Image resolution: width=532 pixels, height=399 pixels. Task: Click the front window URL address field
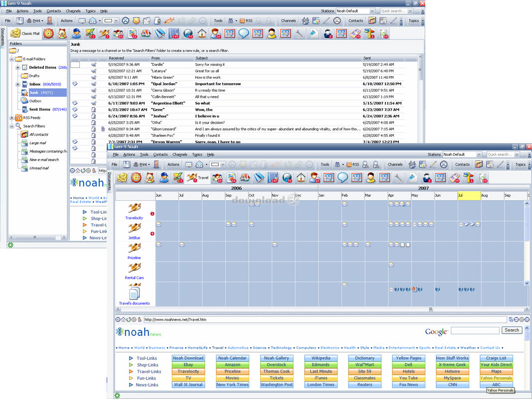point(325,320)
